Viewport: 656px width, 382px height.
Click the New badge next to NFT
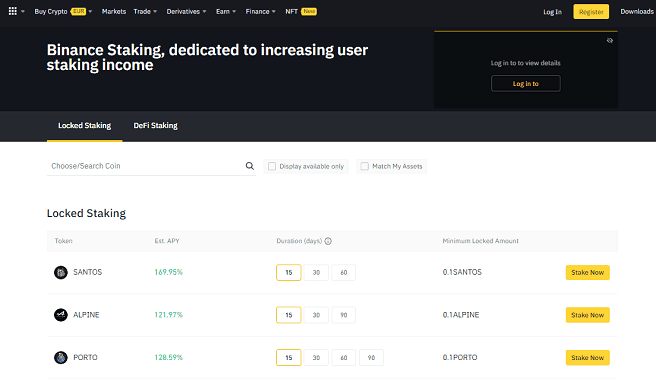click(x=309, y=12)
